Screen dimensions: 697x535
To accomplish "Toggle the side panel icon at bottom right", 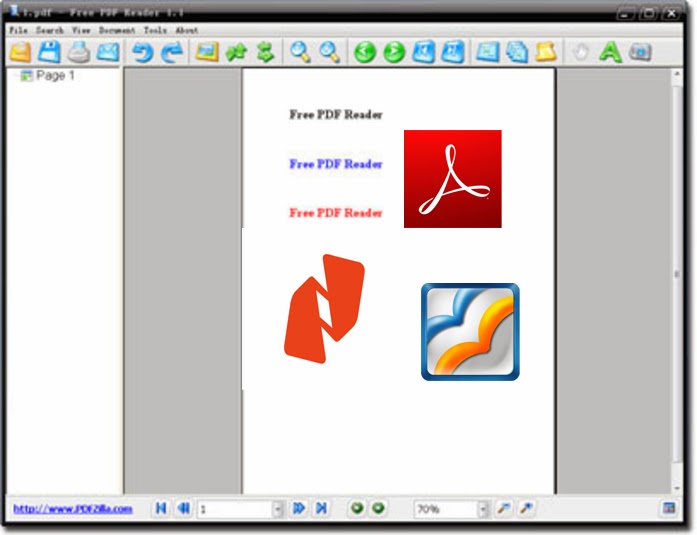I will [x=669, y=508].
